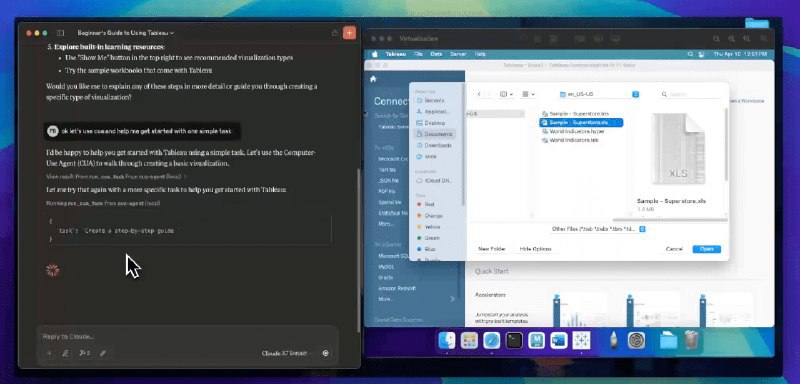
Task: Open the search and tools icon beside the plus
Action: pos(65,353)
